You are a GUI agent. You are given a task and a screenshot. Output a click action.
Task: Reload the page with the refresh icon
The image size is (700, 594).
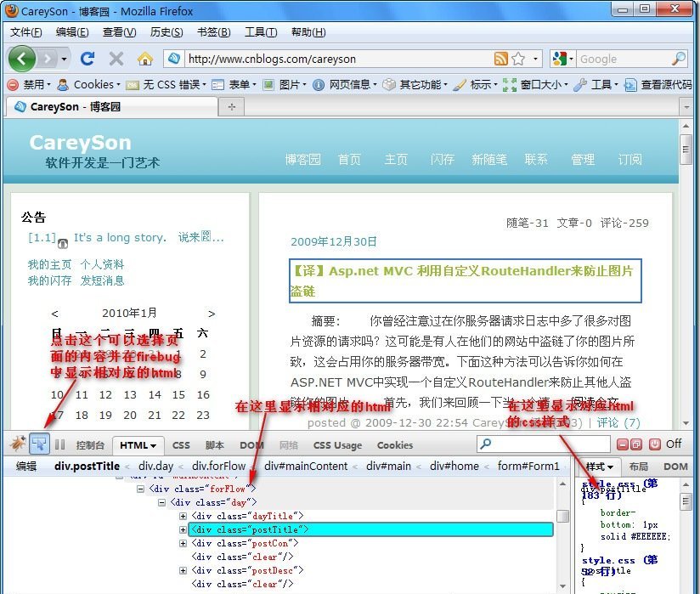coord(87,59)
